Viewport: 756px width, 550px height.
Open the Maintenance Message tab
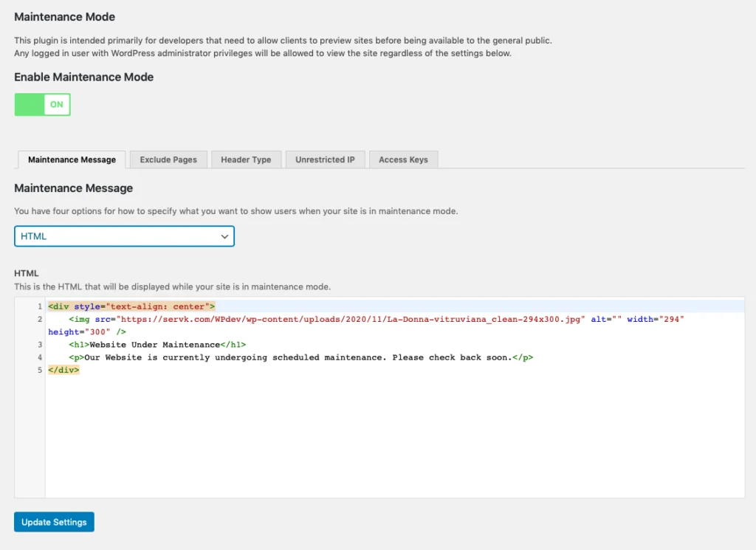tap(72, 159)
